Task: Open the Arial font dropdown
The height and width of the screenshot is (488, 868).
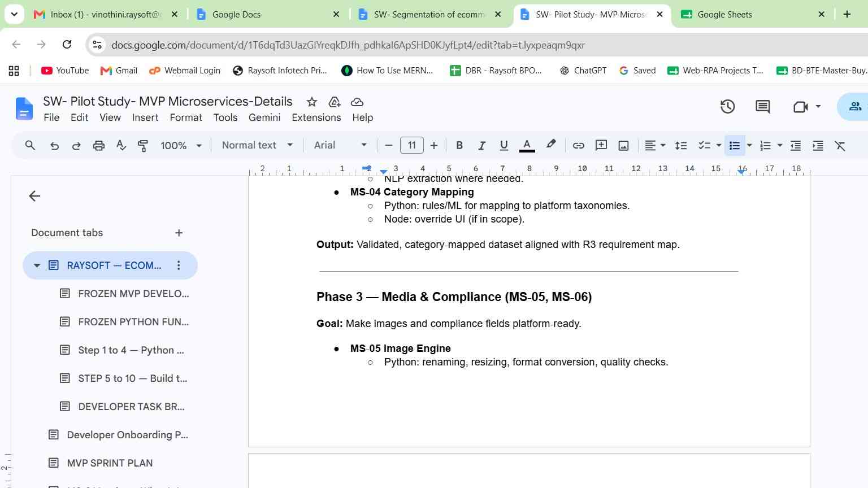Action: pos(340,145)
